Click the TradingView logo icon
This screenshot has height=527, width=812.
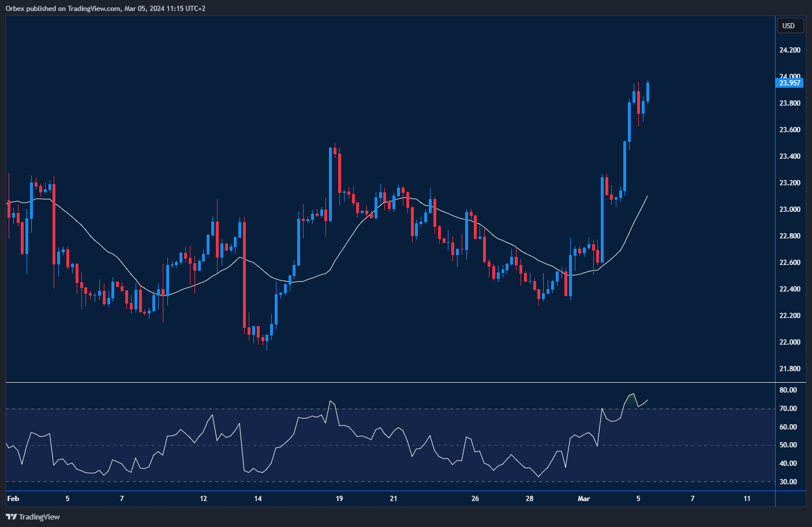pos(12,517)
